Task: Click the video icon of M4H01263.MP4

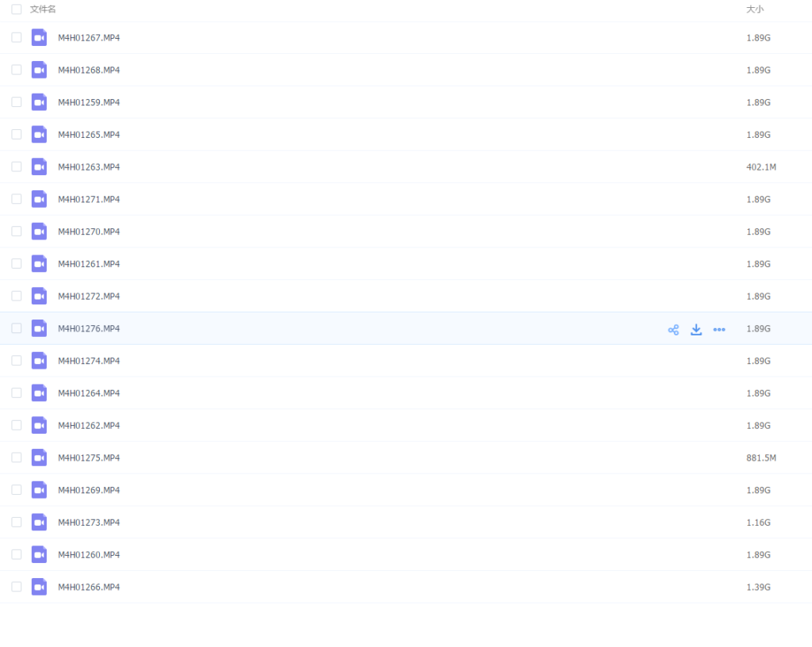Action: click(x=39, y=167)
